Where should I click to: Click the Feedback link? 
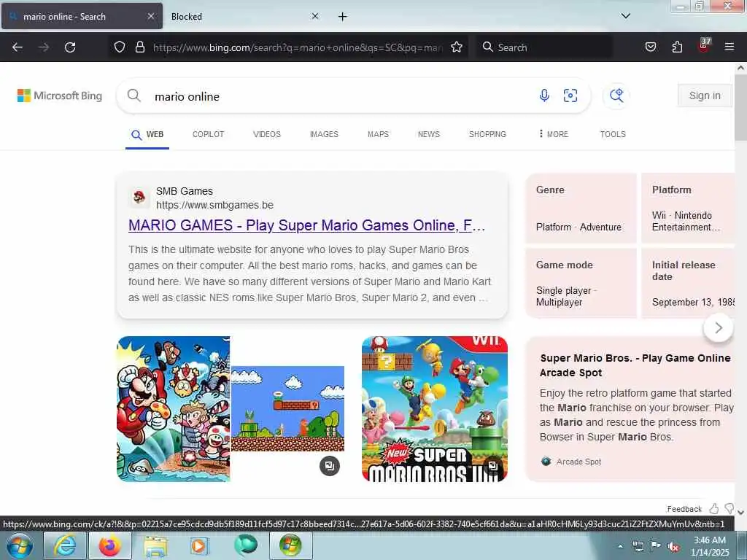(684, 509)
